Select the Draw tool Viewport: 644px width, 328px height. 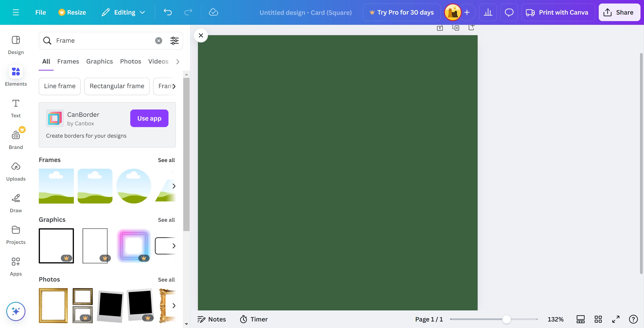[16, 203]
